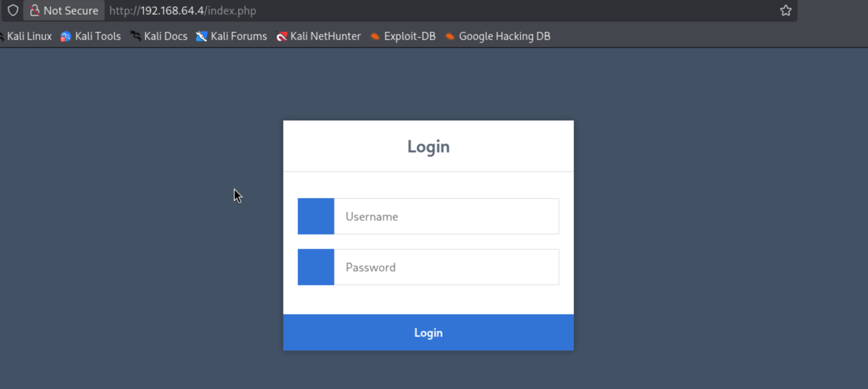Click the Login heading on the card
This screenshot has height=389, width=868.
tap(428, 147)
